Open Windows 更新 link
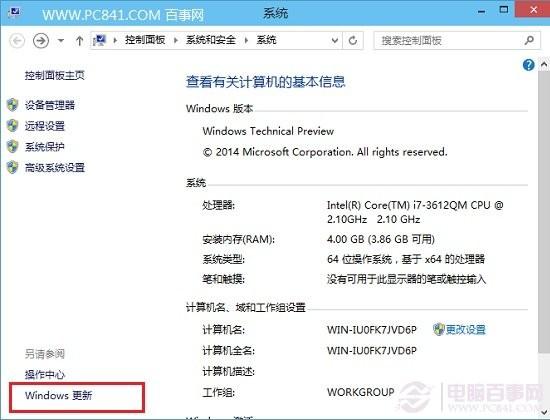 pyautogui.click(x=58, y=395)
